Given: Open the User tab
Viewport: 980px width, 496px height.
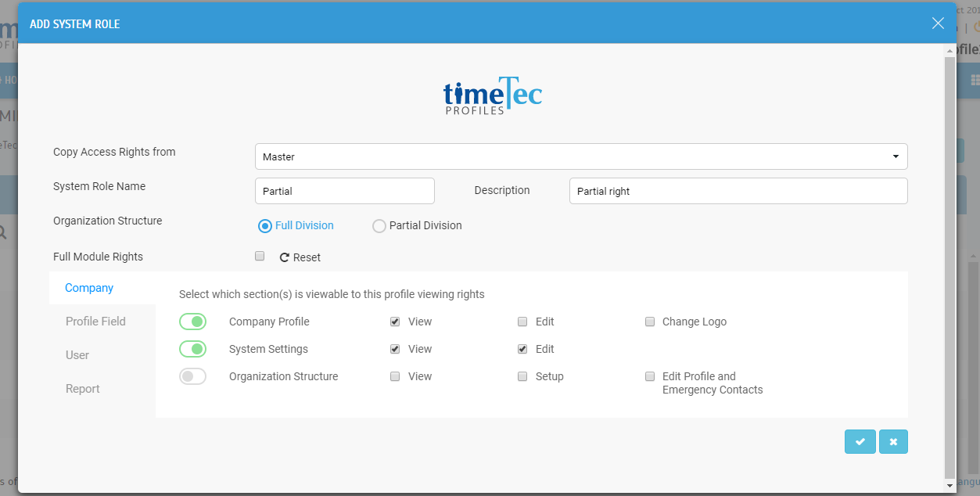Looking at the screenshot, I should 77,355.
